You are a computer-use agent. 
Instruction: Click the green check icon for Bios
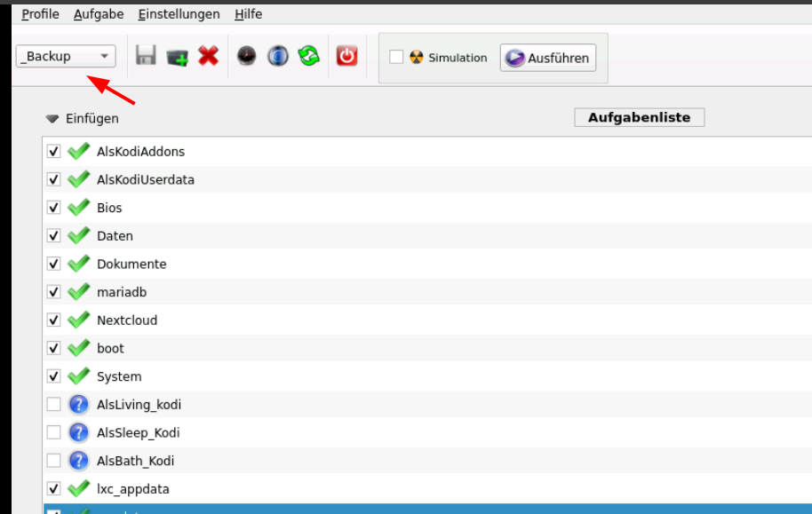pyautogui.click(x=79, y=207)
